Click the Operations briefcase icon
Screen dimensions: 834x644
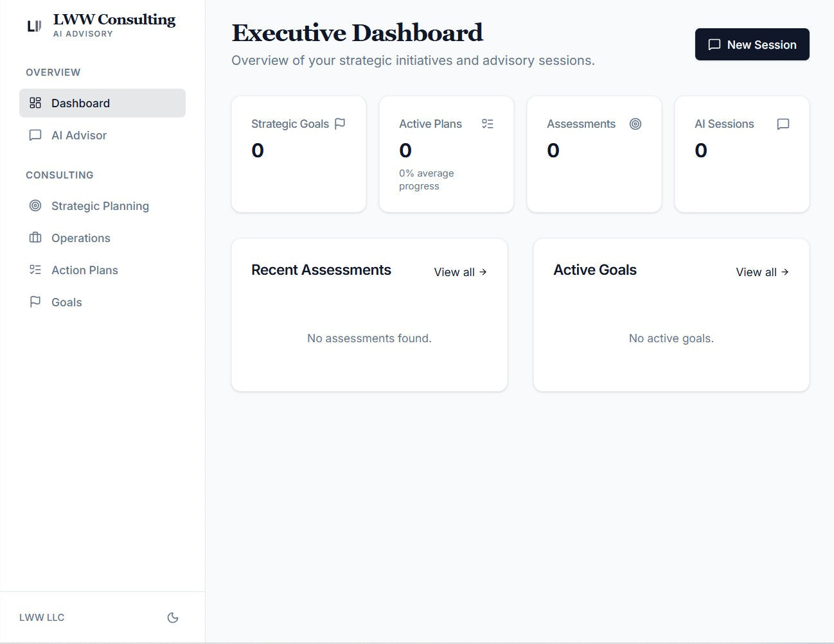coord(35,238)
